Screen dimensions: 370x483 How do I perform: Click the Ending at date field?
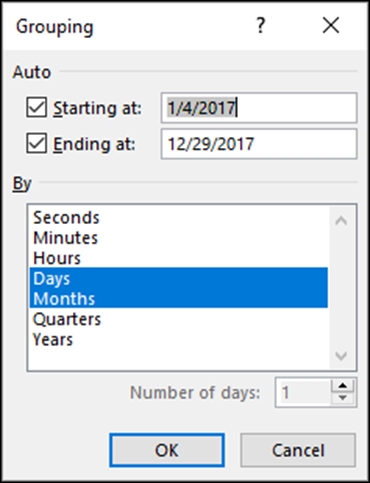tap(259, 144)
